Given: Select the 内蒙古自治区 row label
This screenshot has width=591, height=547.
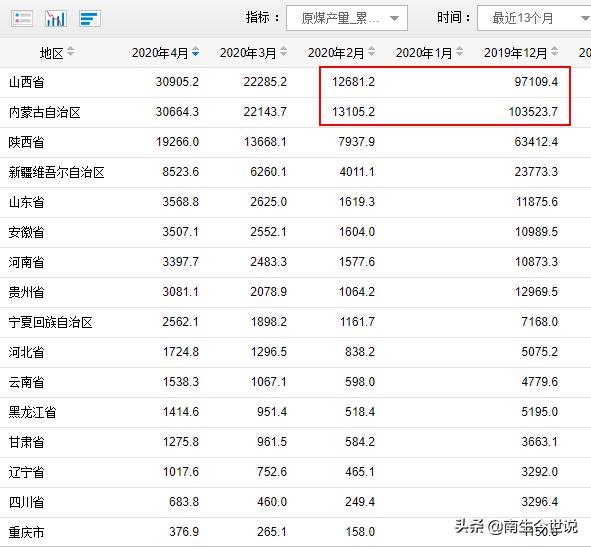Looking at the screenshot, I should [44, 112].
